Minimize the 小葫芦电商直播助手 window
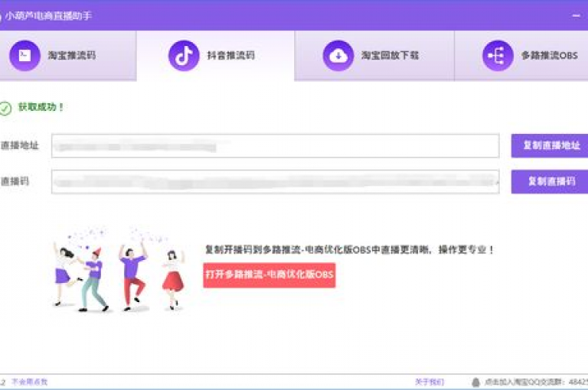588x390 pixels. pos(577,15)
